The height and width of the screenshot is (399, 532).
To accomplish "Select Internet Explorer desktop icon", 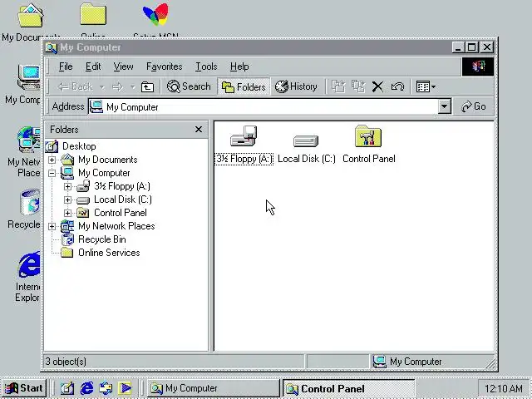I will pos(30,264).
